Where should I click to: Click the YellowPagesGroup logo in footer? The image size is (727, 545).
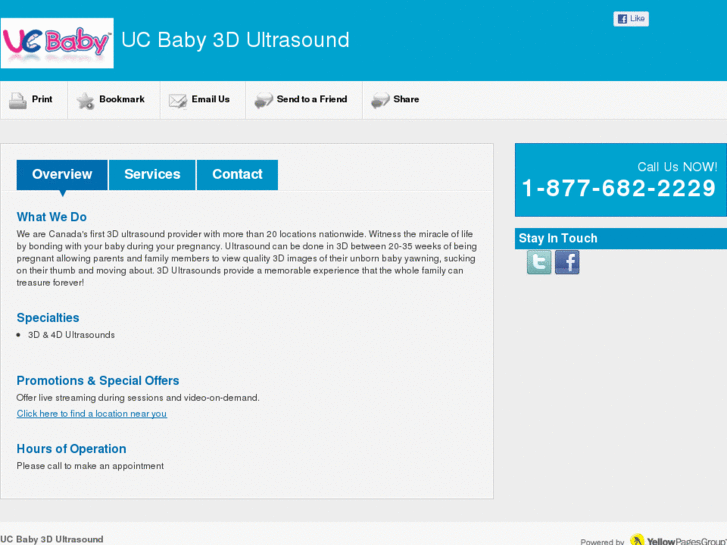pos(677,540)
